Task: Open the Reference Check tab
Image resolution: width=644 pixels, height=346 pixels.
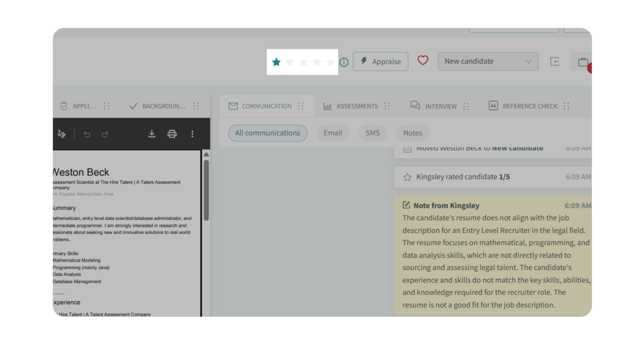Action: 530,106
